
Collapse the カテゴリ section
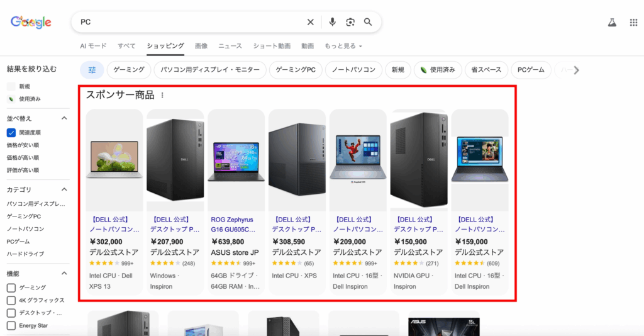tap(64, 189)
